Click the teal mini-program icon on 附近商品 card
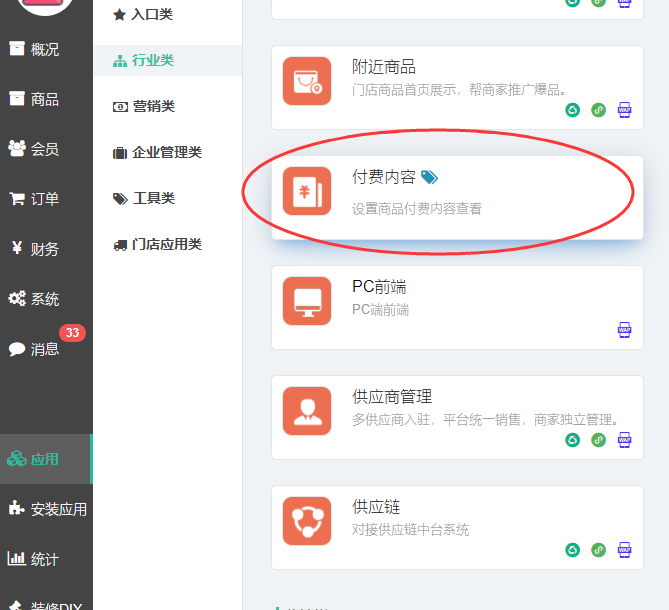Viewport: 669px width, 610px height. coord(573,110)
